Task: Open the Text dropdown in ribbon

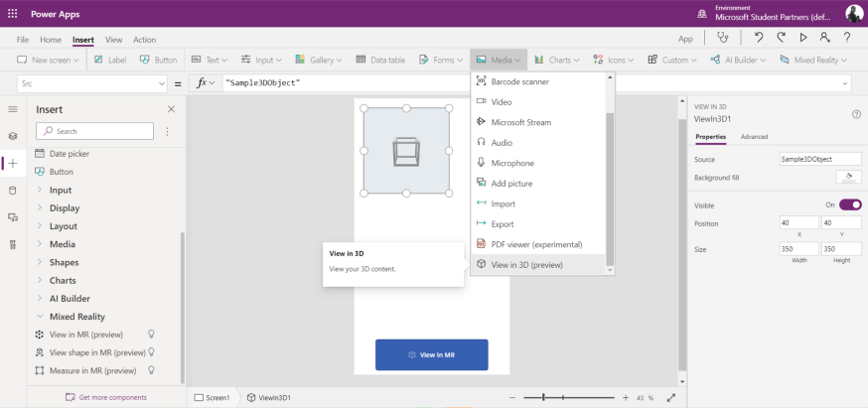Action: pyautogui.click(x=210, y=60)
